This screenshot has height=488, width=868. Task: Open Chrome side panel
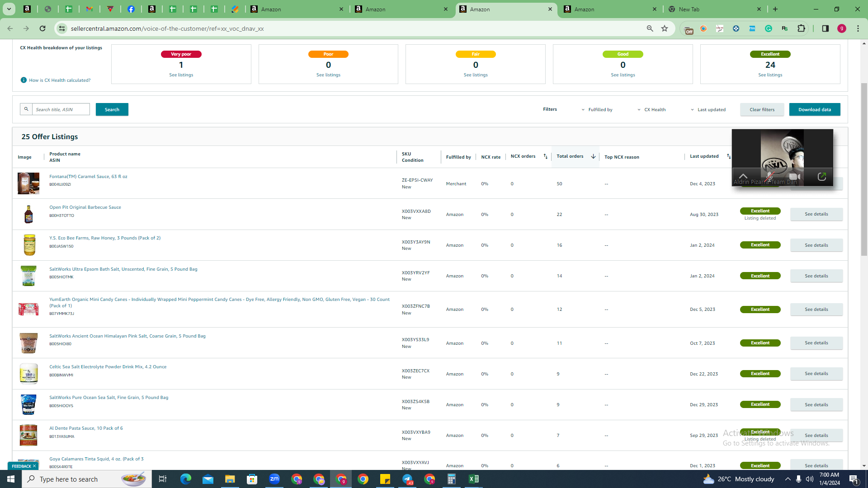(826, 28)
